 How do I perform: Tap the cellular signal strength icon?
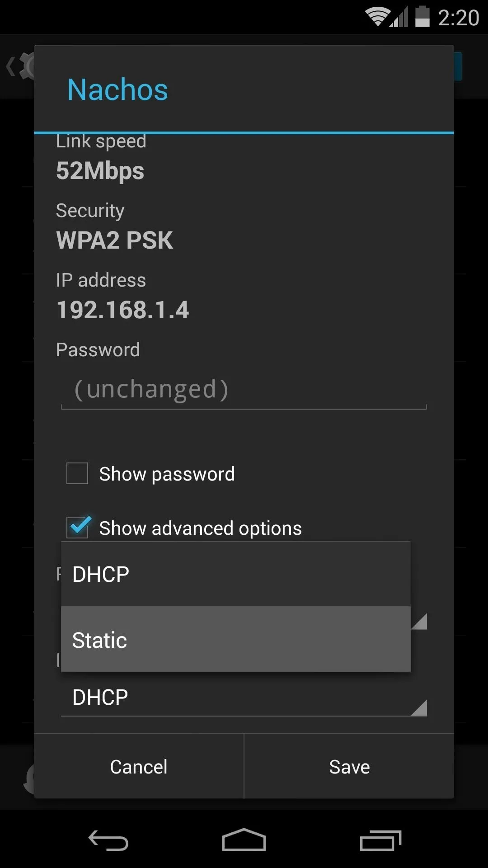[399, 17]
